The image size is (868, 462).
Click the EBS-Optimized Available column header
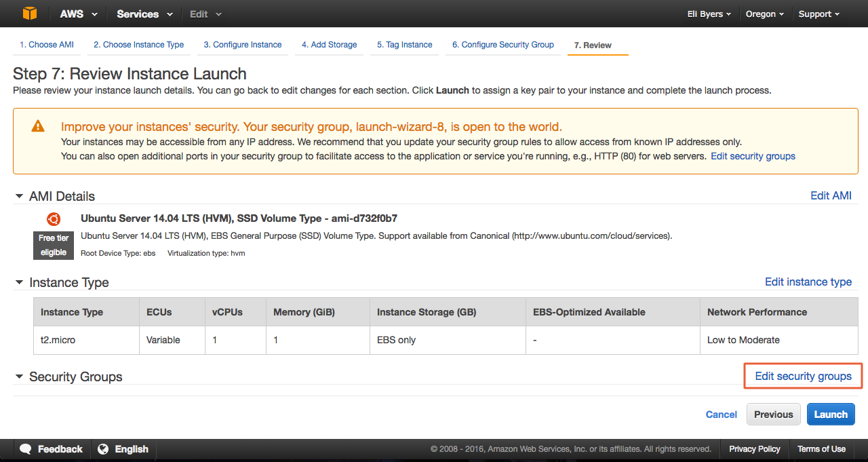click(x=613, y=312)
